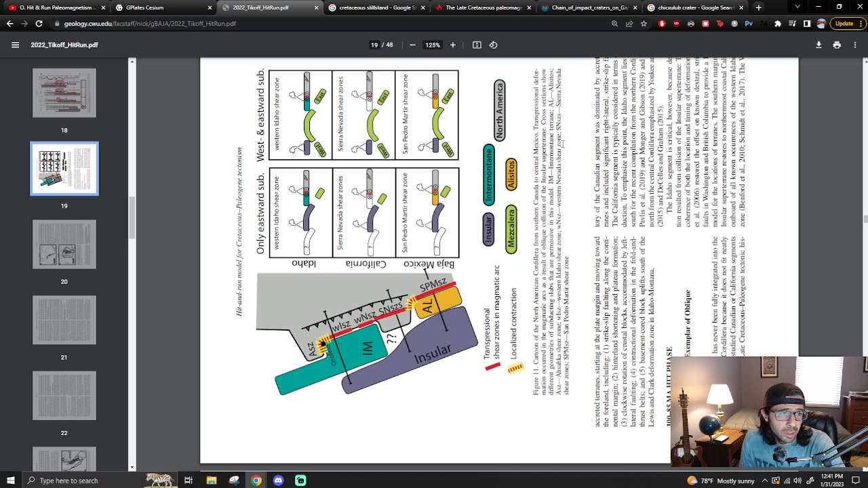
Task: Switch to the Chain_of_impact_craters tab
Action: pyautogui.click(x=589, y=7)
